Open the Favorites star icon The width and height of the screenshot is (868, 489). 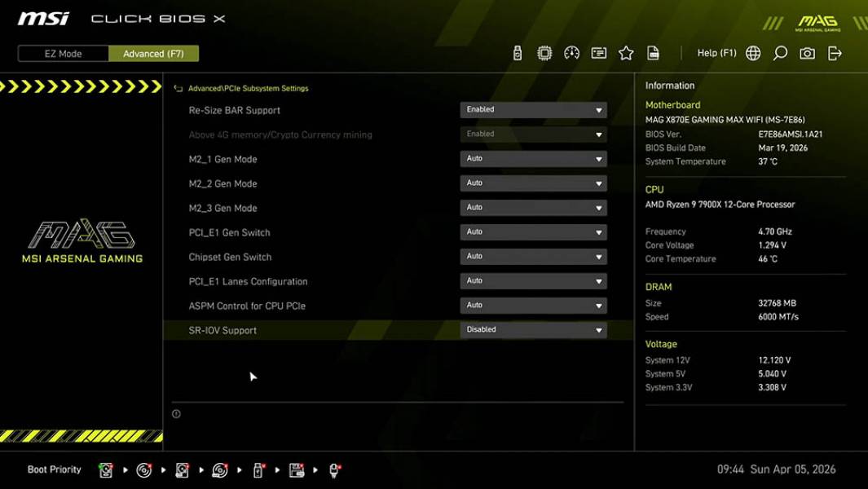(x=626, y=52)
